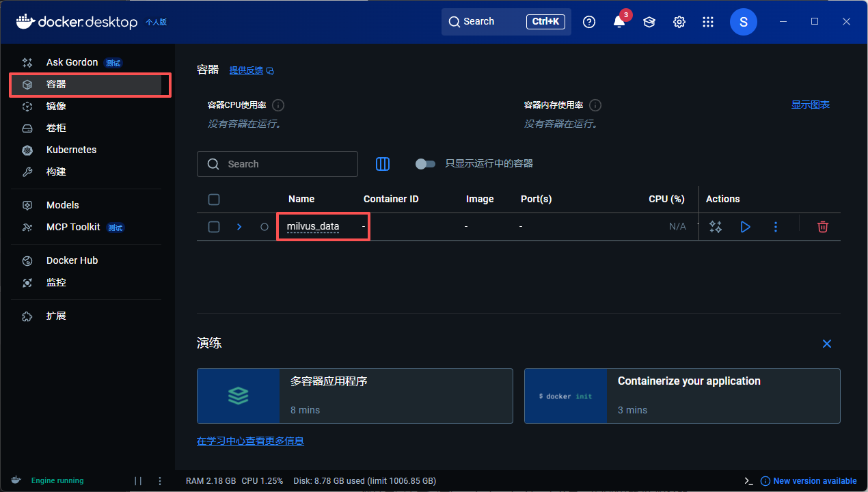The image size is (868, 492).
Task: Open the Learning center graduation cap icon
Action: point(649,22)
